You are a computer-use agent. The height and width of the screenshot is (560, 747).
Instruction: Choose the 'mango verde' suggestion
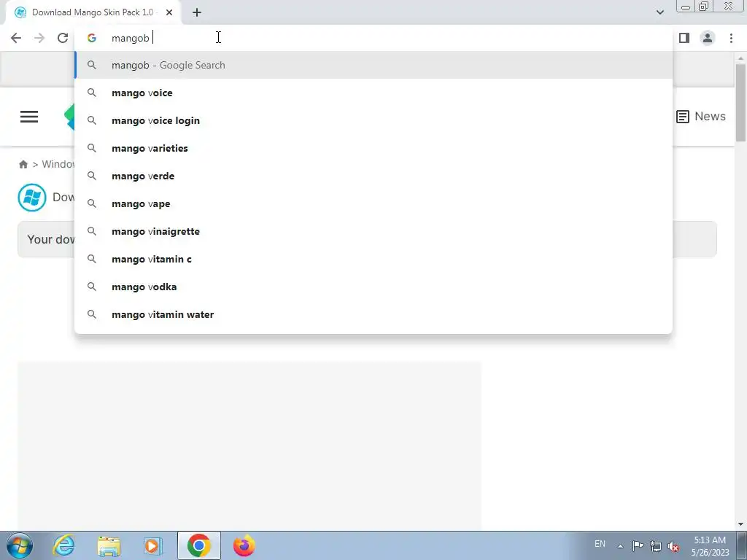(373, 176)
